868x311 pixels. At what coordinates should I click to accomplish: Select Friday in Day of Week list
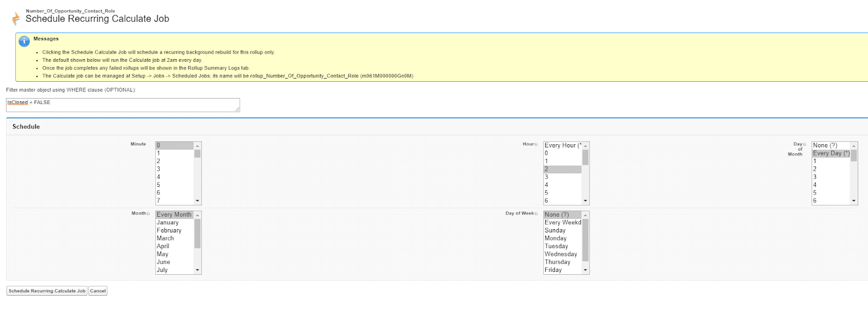pyautogui.click(x=563, y=270)
